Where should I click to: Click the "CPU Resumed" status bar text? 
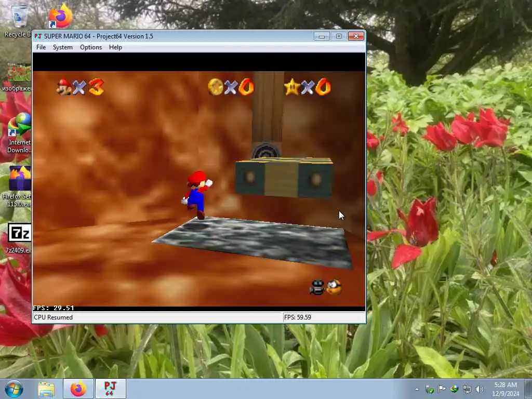click(x=54, y=317)
